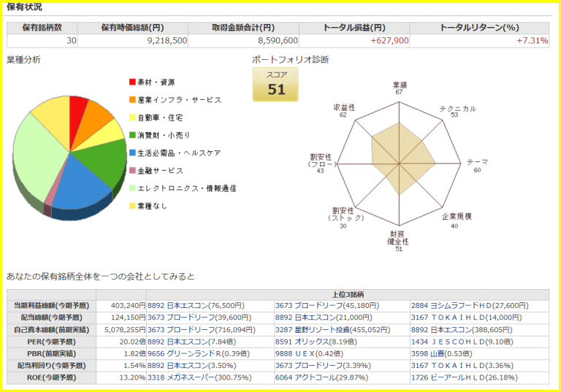
Task: Click the +627,900 total profit value
Action: click(389, 41)
